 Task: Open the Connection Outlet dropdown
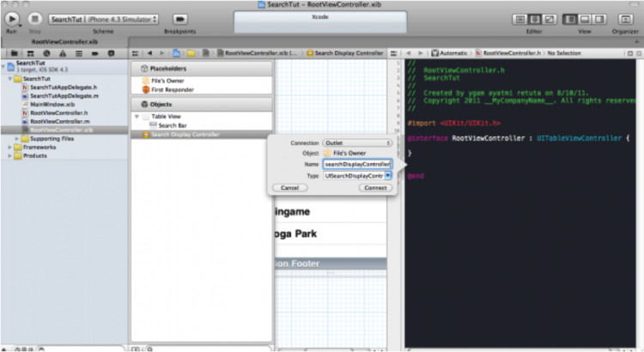pyautogui.click(x=357, y=143)
